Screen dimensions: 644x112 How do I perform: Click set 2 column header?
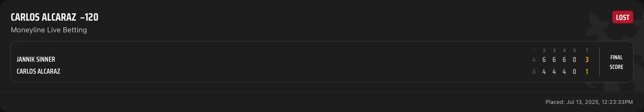544,51
